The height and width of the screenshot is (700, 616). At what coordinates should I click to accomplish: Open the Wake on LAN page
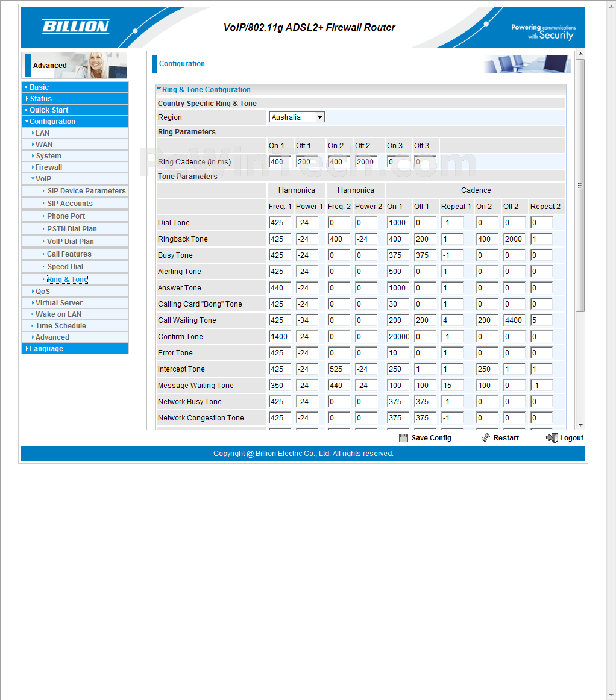(x=58, y=314)
